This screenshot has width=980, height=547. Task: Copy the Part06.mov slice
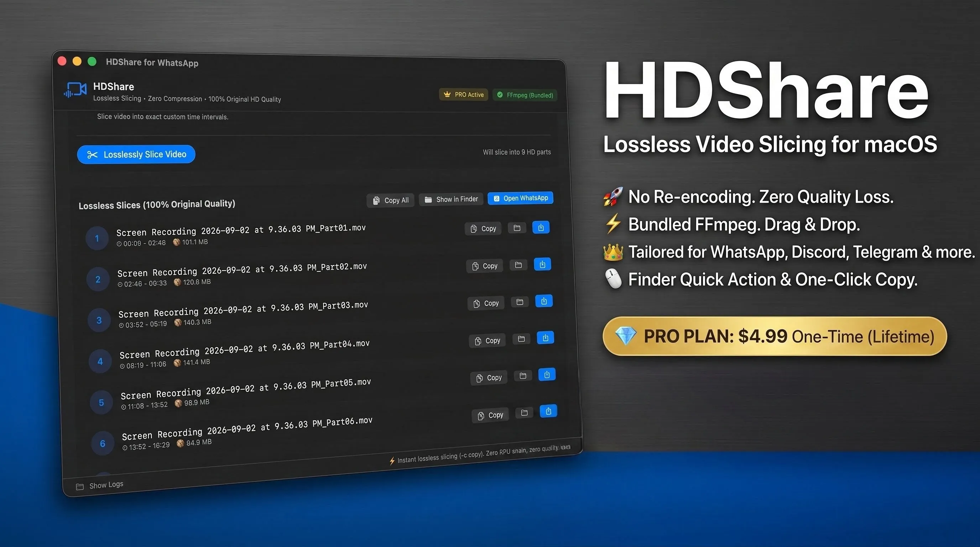pyautogui.click(x=490, y=415)
